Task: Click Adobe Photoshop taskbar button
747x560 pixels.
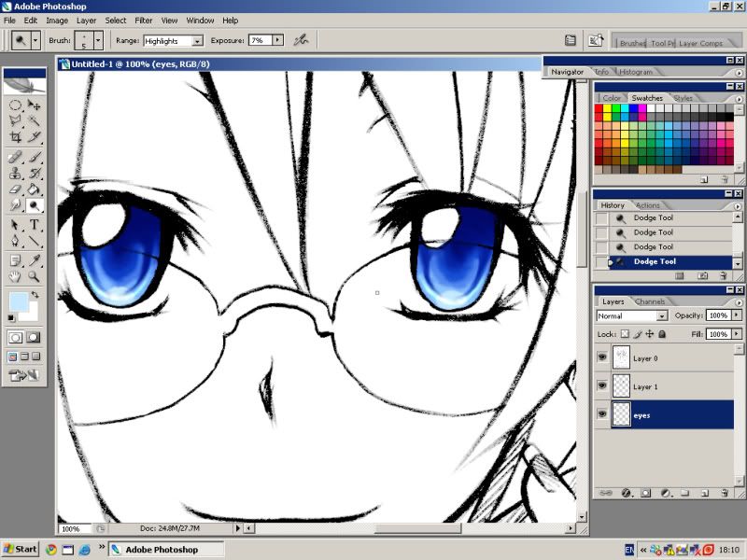Action: click(x=166, y=550)
